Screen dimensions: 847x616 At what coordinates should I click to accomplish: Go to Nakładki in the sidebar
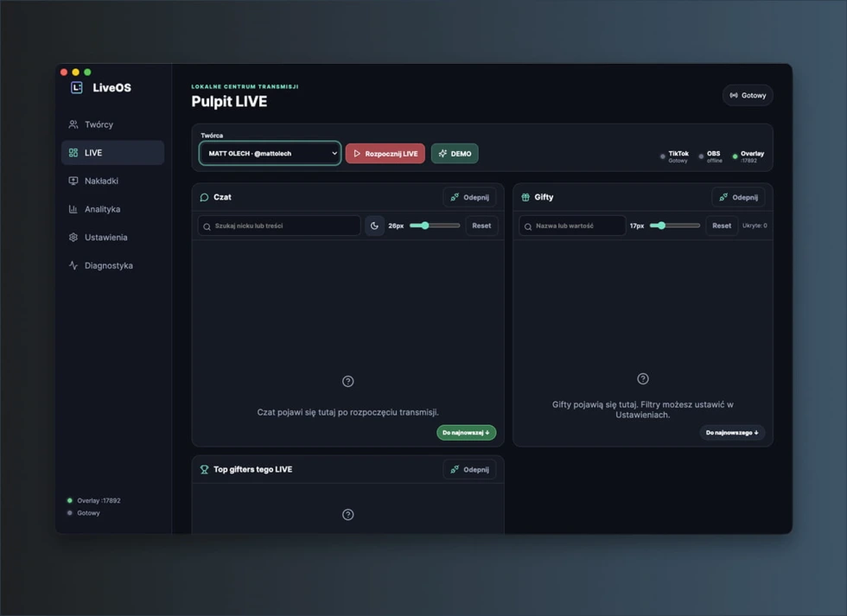tap(113, 181)
